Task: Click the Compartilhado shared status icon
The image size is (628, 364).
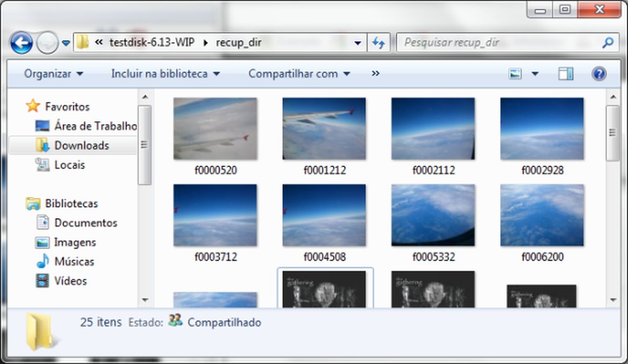Action: [x=176, y=321]
